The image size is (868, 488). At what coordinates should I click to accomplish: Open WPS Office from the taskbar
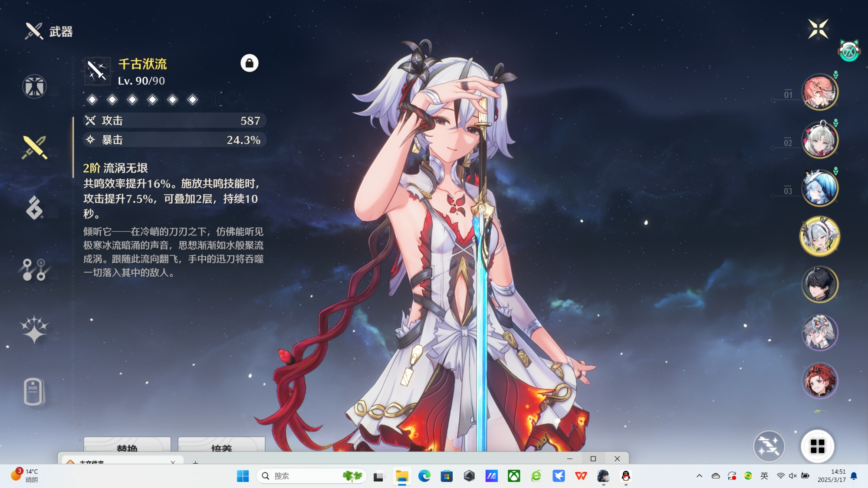point(581,476)
